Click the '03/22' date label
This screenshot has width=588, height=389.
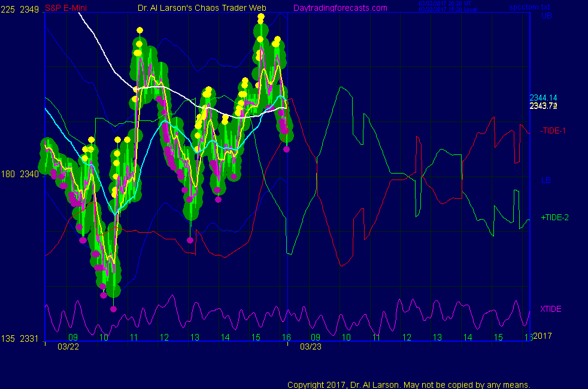click(68, 347)
